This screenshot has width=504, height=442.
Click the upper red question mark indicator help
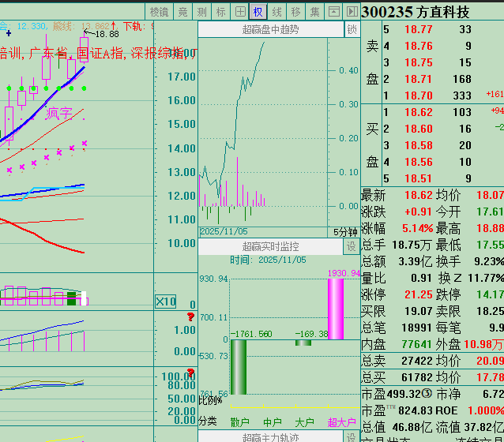190,317
